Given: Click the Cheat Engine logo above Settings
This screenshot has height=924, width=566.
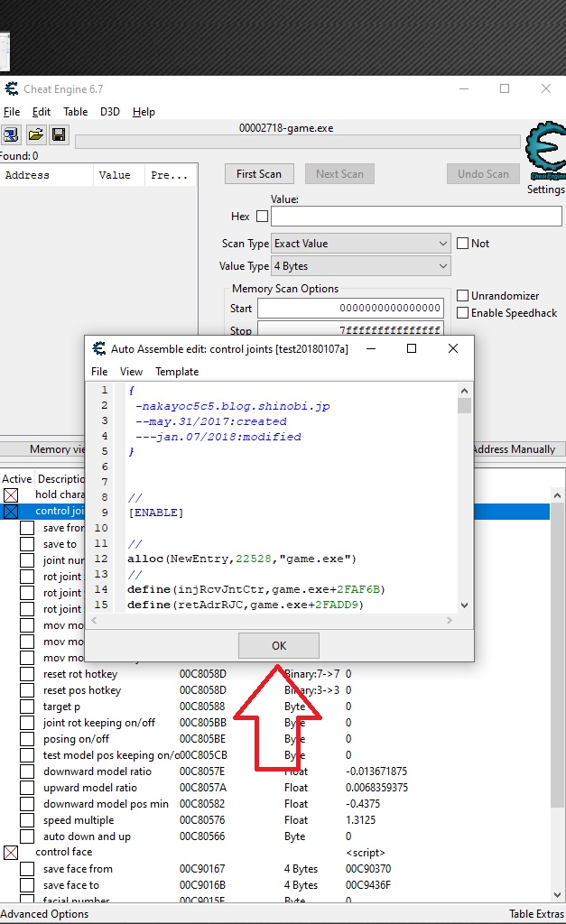Looking at the screenshot, I should pos(545,151).
